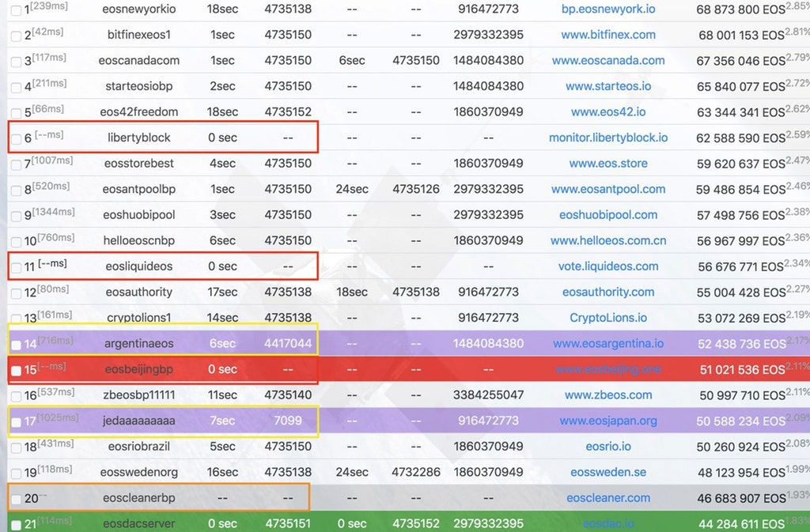The image size is (810, 532).
Task: Open the eossweden.se link
Action: pos(608,472)
